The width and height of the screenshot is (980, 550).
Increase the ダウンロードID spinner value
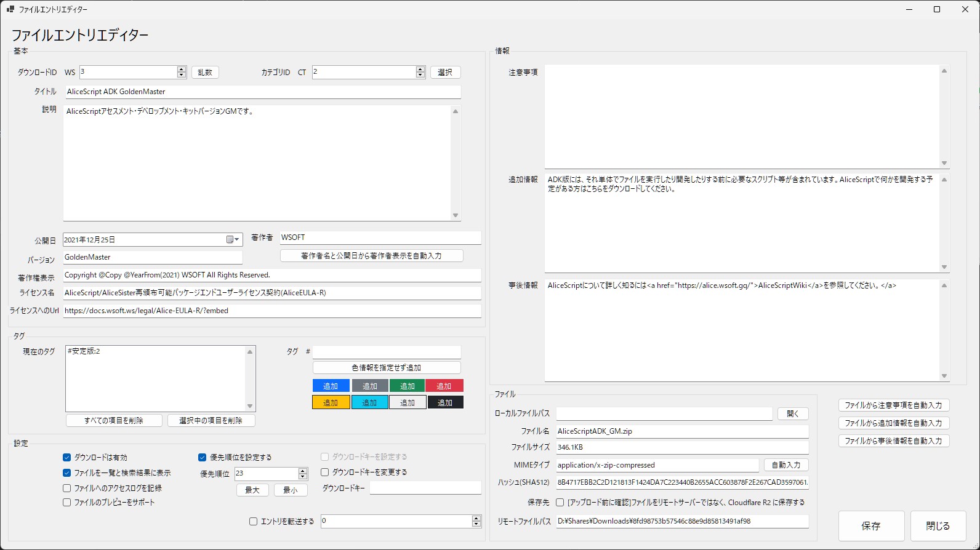coord(182,70)
